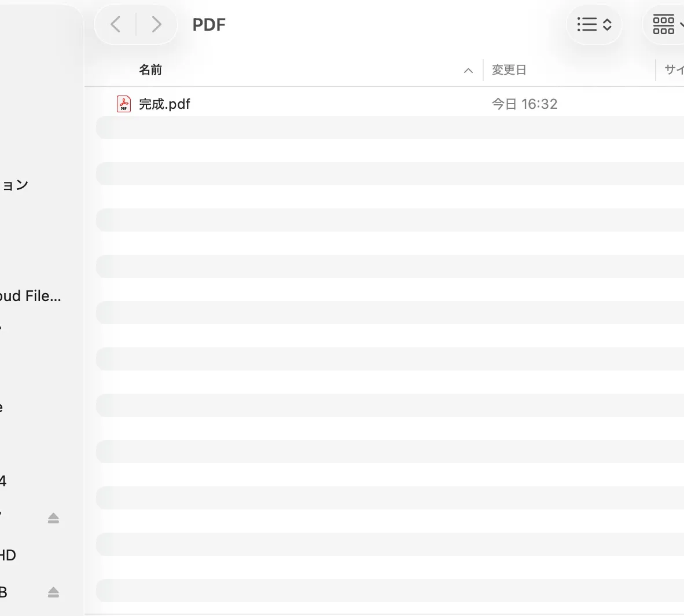Select the 完成.pdf file name
Screen dimensions: 684x616
pyautogui.click(x=164, y=104)
